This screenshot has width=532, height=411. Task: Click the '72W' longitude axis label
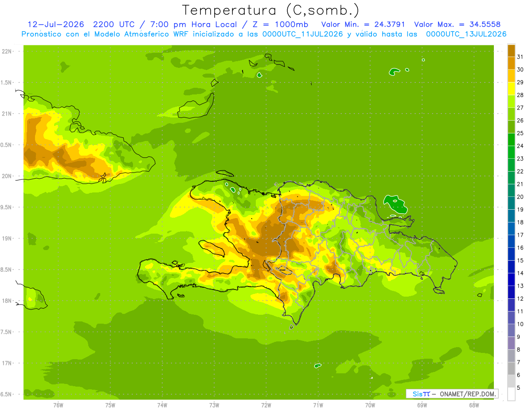266,405
